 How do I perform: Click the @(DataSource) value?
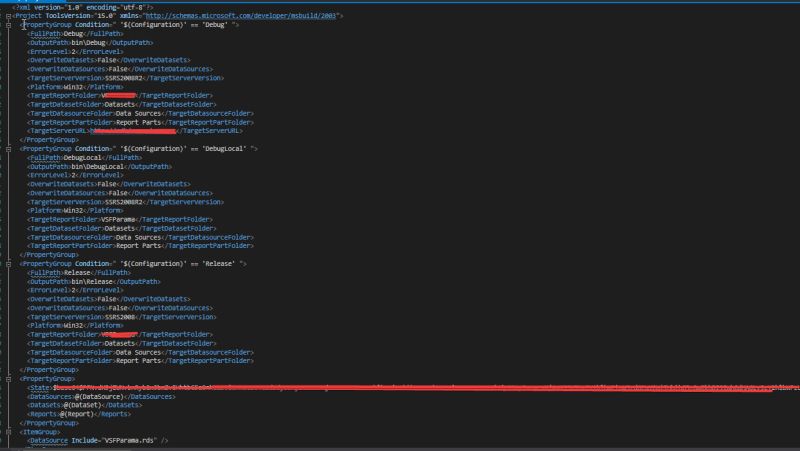[99, 396]
